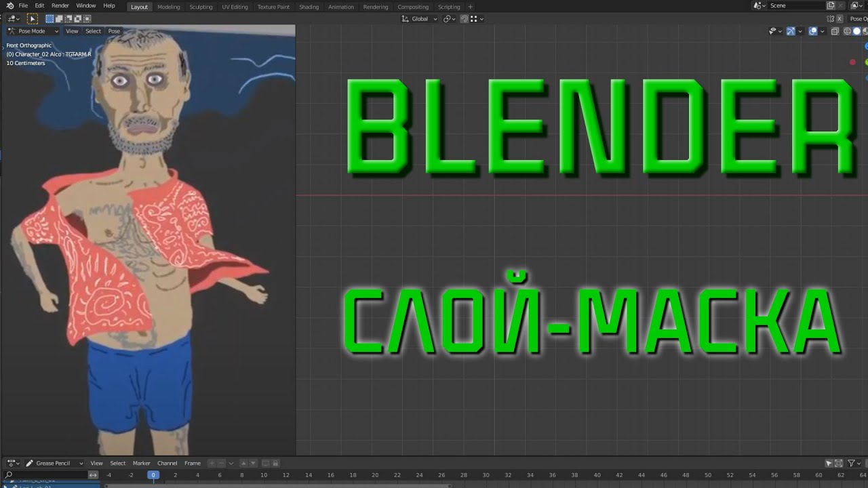Switch to the Shading workspace tab
The height and width of the screenshot is (488, 868).
(309, 7)
